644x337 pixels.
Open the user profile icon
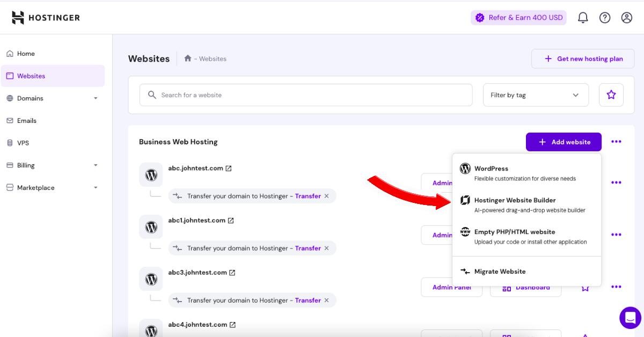[x=627, y=18]
